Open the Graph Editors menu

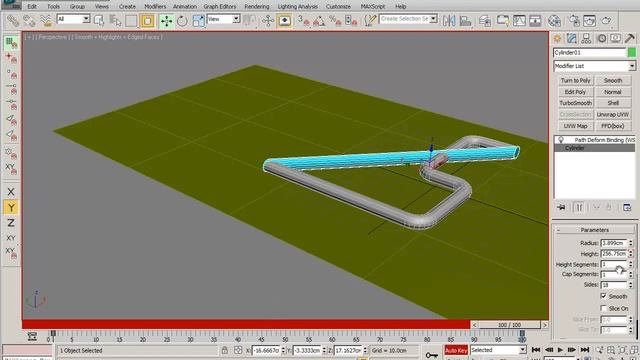[x=220, y=7]
